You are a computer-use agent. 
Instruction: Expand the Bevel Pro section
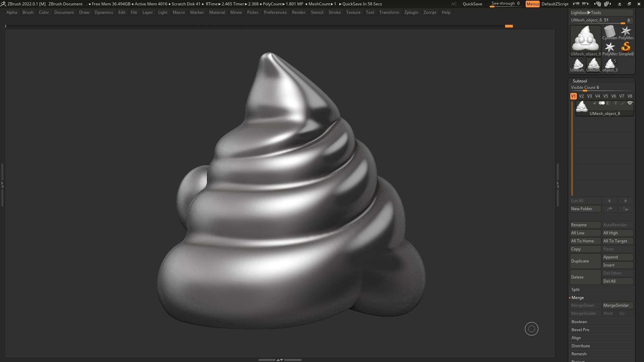[580, 330]
